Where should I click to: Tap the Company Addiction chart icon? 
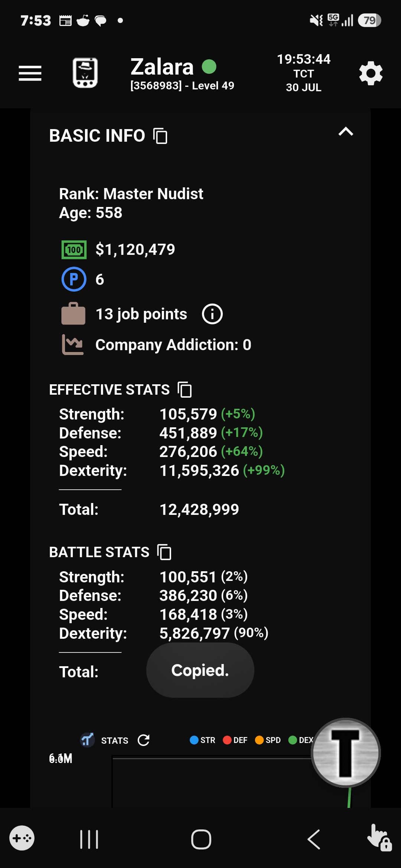[73, 345]
